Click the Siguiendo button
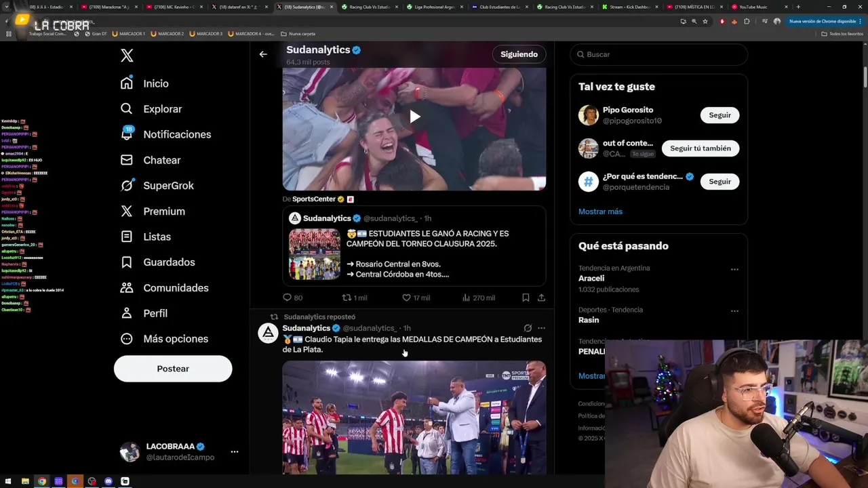Image resolution: width=868 pixels, height=488 pixels. 519,54
